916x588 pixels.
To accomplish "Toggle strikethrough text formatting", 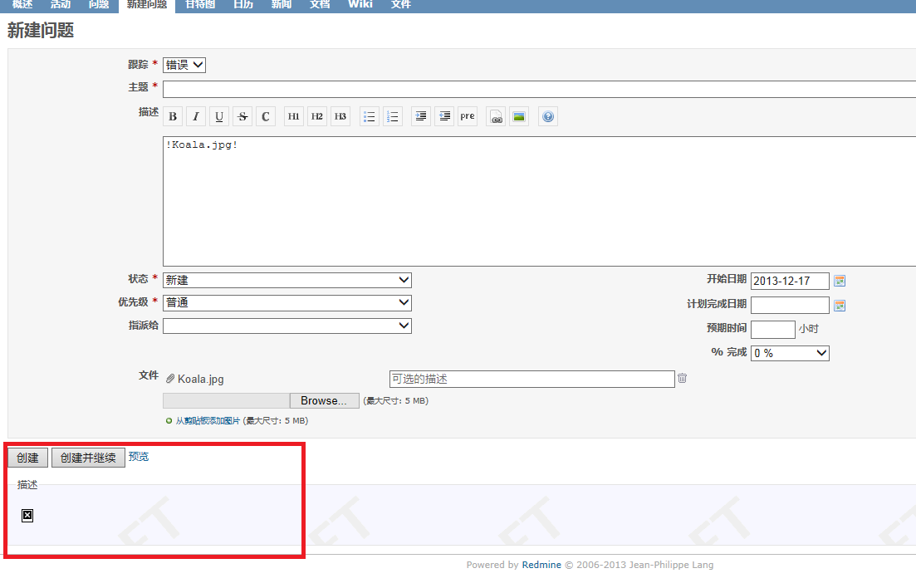I will coord(242,117).
